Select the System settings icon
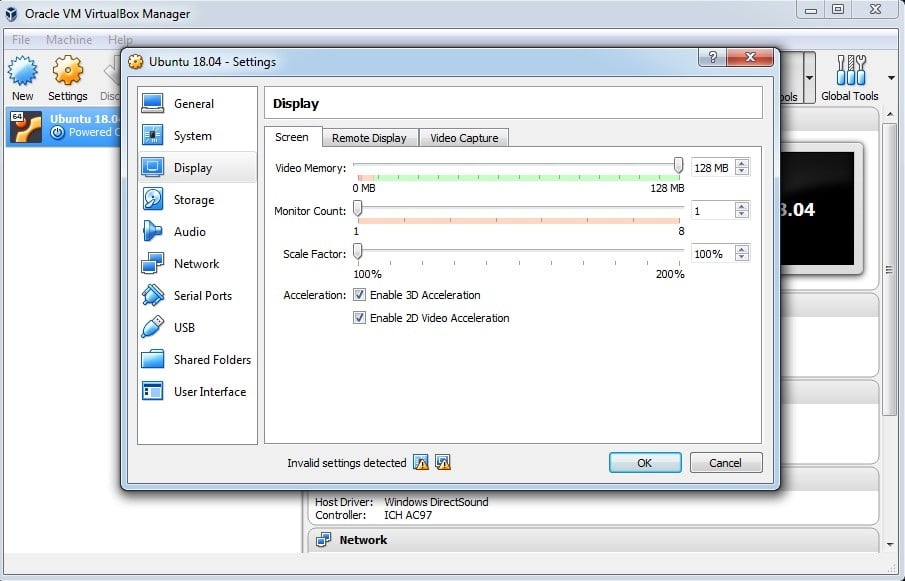Screen dimensions: 905x581 [x=153, y=136]
